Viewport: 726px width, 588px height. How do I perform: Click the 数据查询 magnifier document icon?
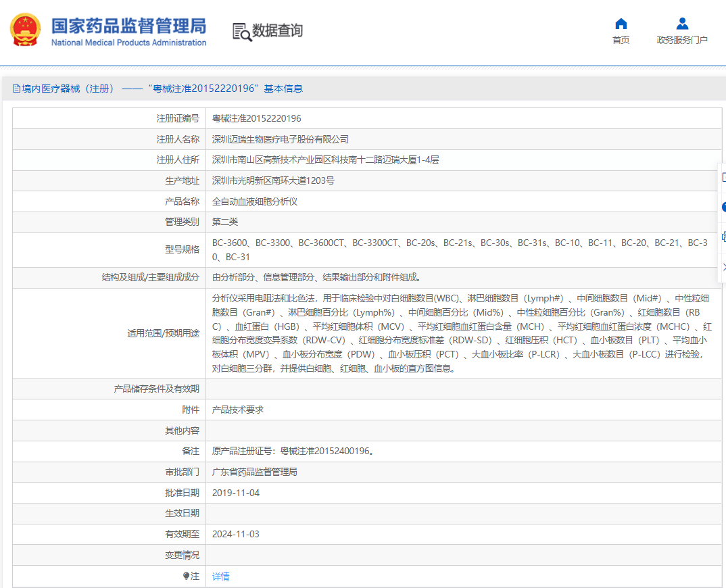click(242, 32)
